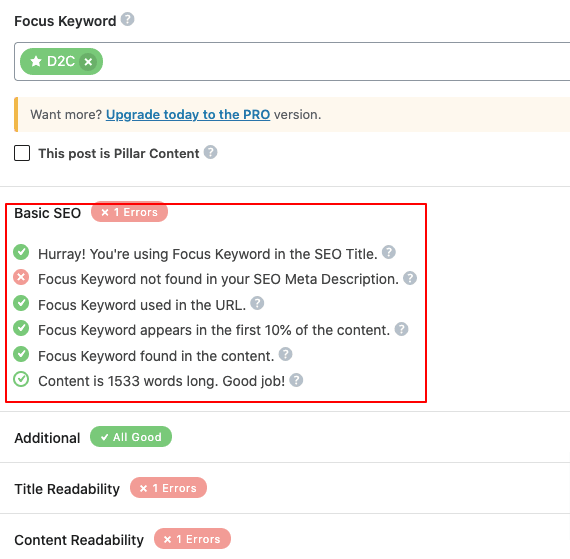Click star icon on D2C keyword tag
Screen dimensions: 570x559
click(x=36, y=61)
